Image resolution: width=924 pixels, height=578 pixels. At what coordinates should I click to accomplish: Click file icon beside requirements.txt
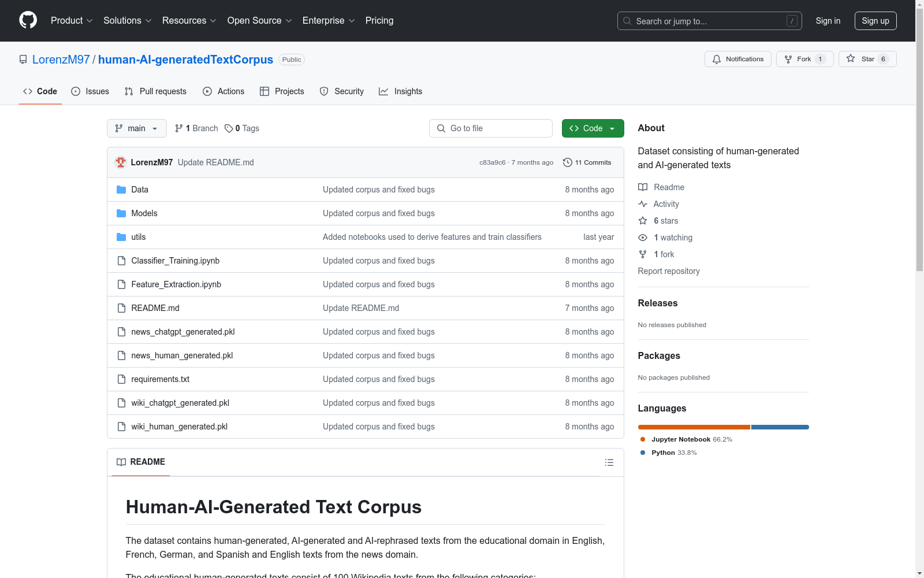point(121,379)
